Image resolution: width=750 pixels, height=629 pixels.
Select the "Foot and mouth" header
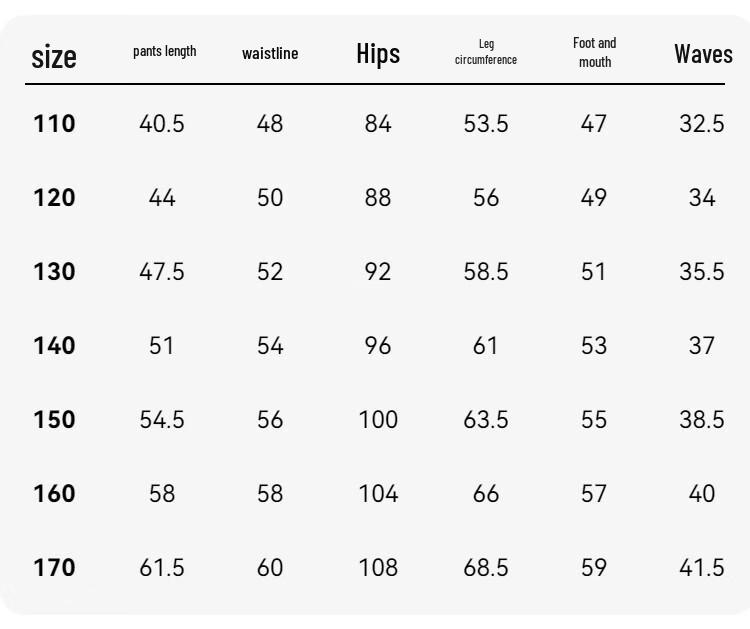(x=595, y=52)
